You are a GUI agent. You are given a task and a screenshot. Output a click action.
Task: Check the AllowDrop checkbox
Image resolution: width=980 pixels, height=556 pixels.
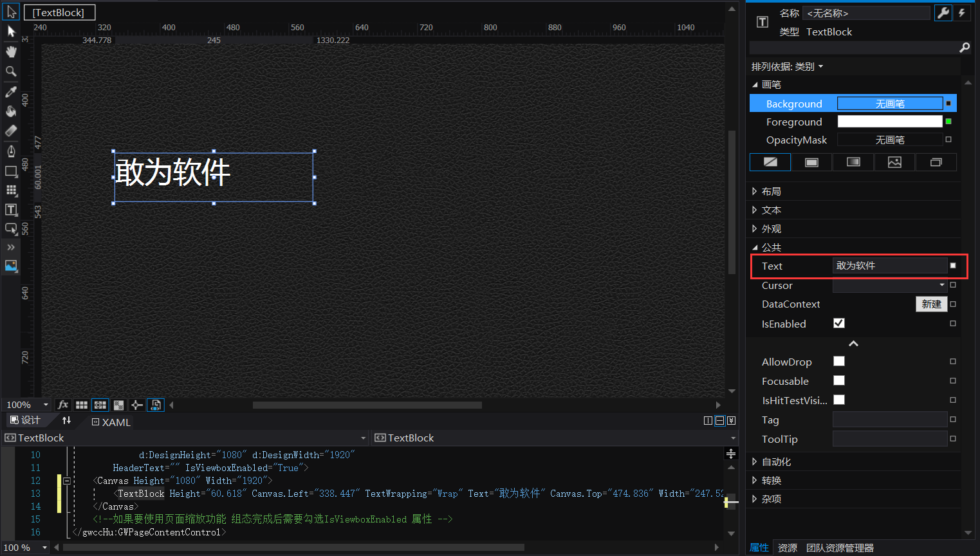click(839, 362)
